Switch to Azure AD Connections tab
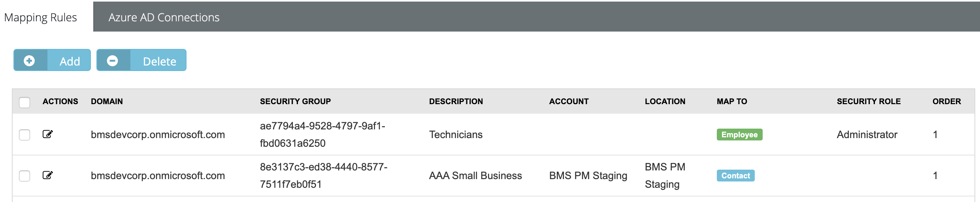This screenshot has width=980, height=202. pos(164,17)
